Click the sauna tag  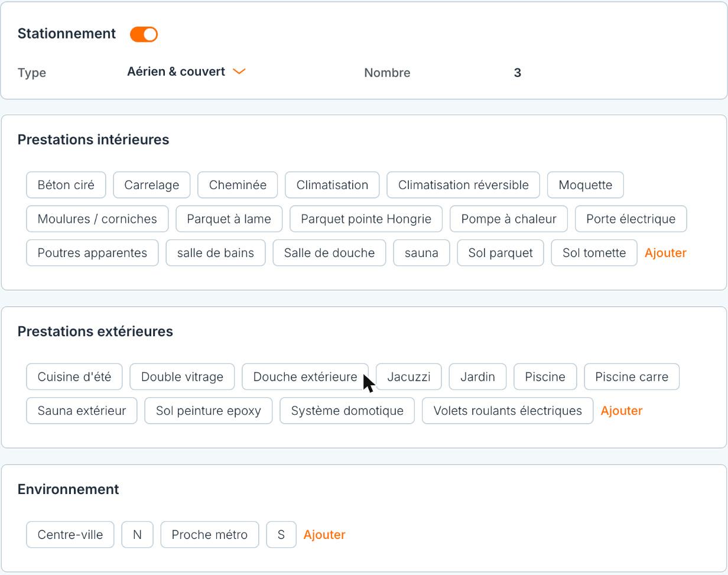(421, 253)
